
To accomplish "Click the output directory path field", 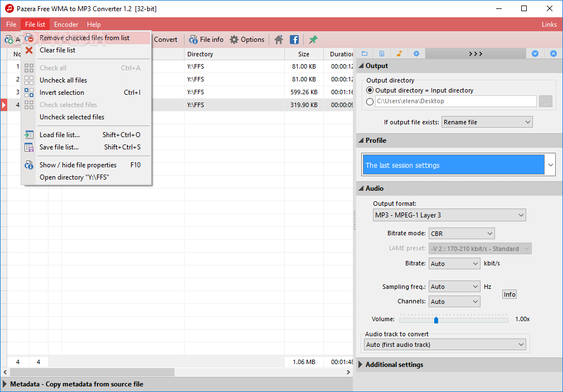I will 455,101.
